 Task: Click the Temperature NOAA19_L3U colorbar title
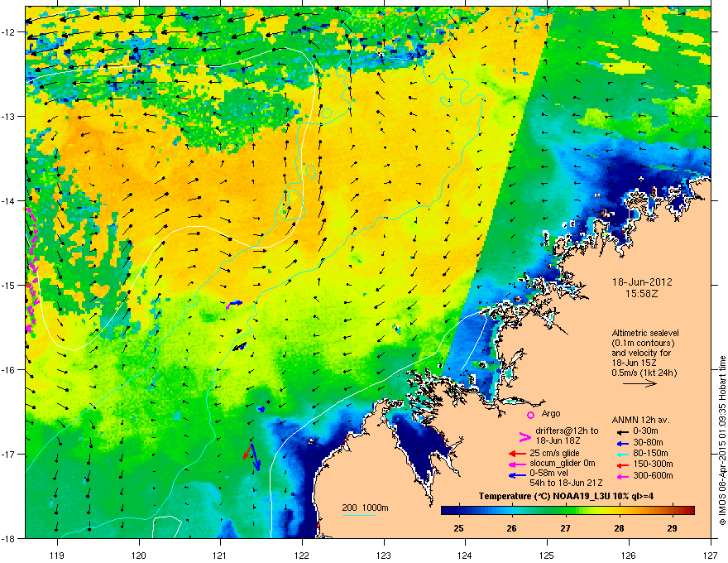(x=567, y=496)
